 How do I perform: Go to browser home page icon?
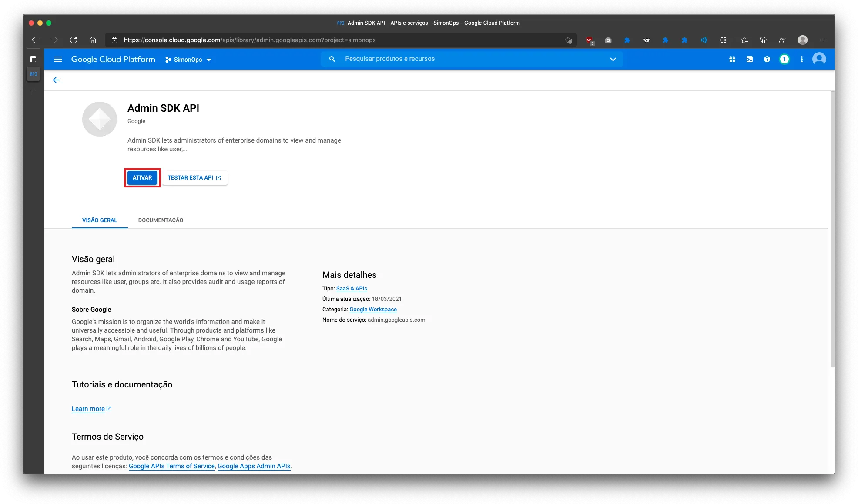click(93, 40)
